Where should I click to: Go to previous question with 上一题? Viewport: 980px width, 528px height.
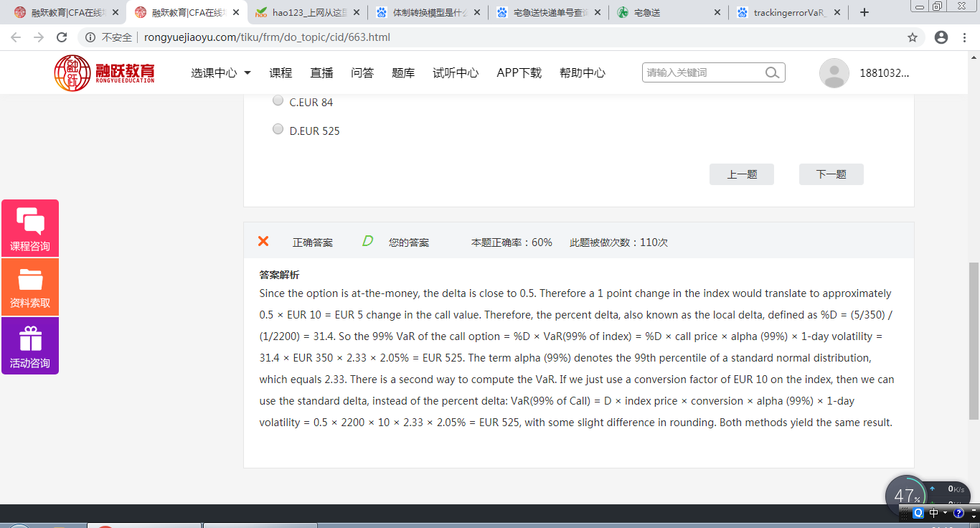coord(741,174)
